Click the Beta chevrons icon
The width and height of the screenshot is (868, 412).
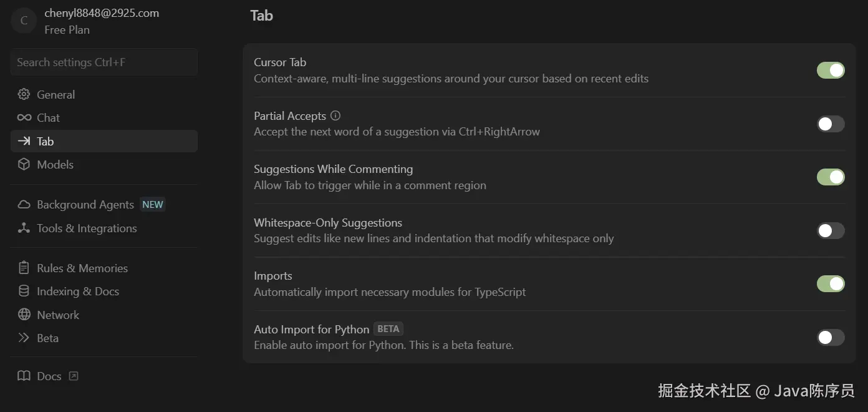click(x=24, y=338)
